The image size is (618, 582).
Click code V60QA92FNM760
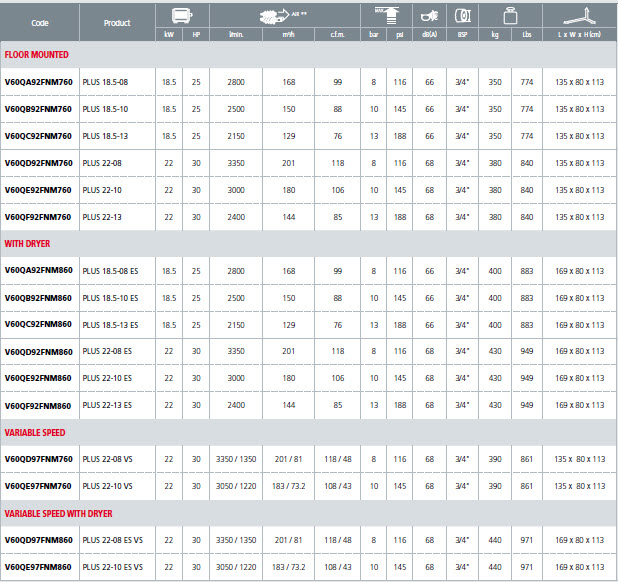click(x=39, y=82)
